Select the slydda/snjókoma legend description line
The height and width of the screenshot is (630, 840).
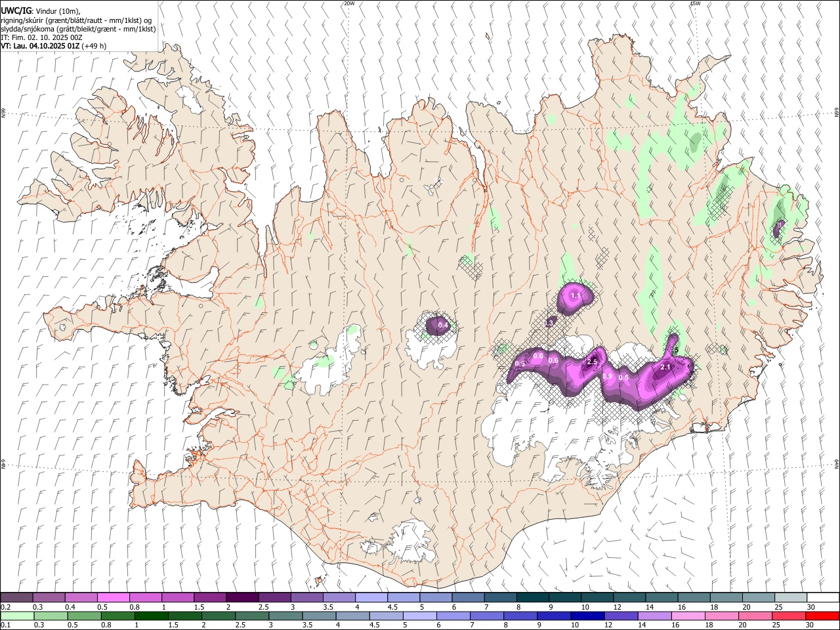pos(78,29)
